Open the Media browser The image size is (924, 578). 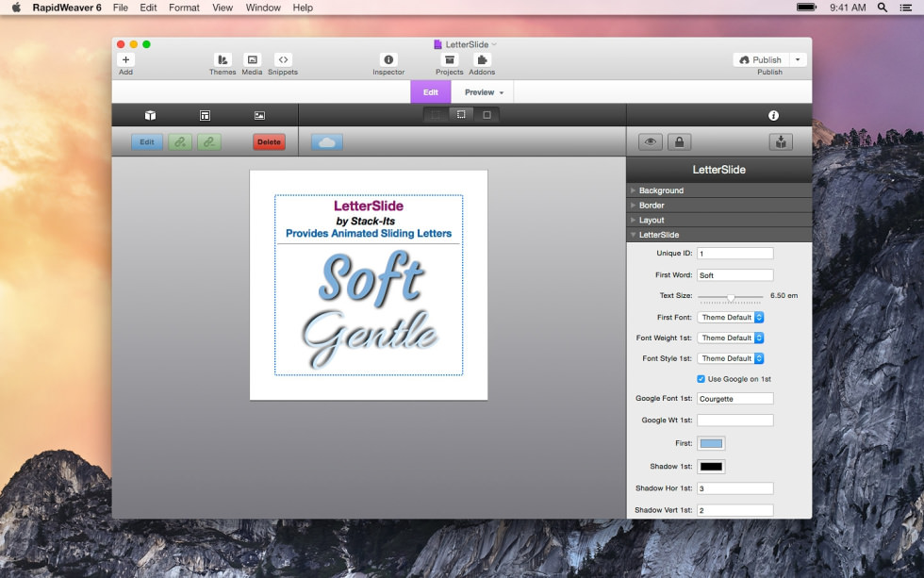pos(253,59)
